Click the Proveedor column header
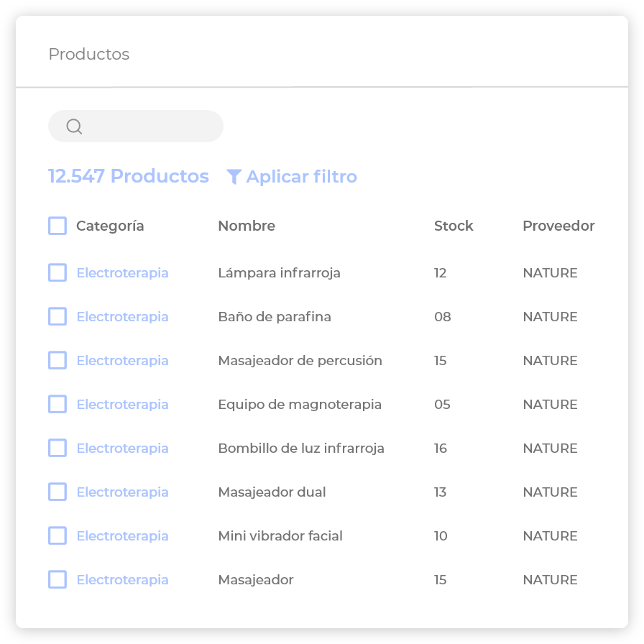 pos(558,226)
